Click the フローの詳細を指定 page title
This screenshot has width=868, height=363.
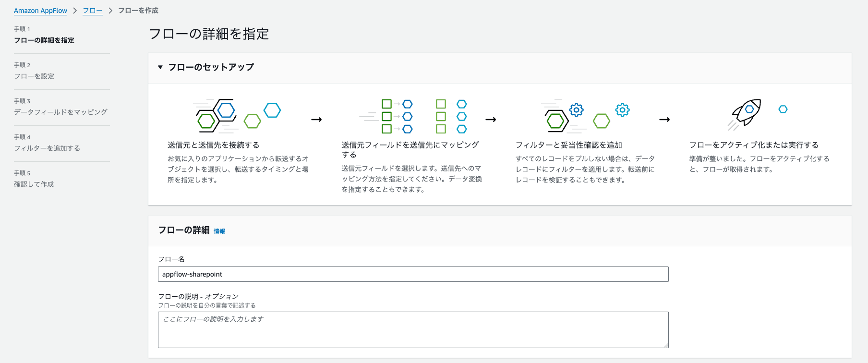209,34
